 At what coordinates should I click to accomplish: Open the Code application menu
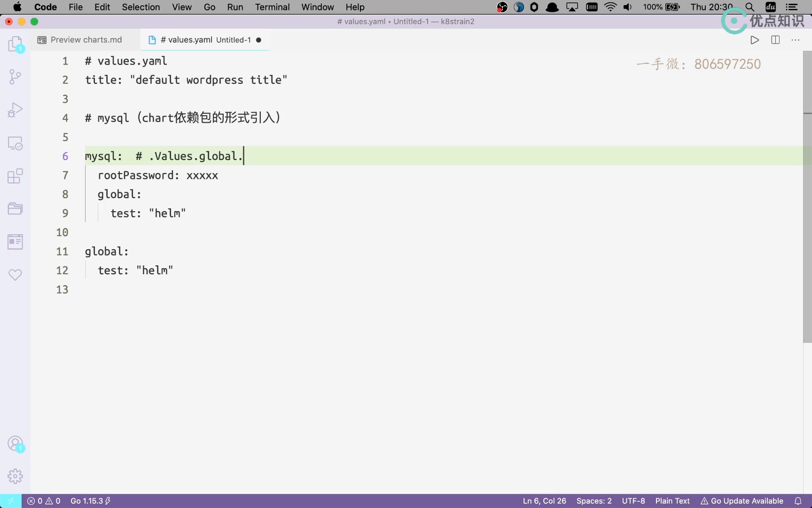coord(46,7)
